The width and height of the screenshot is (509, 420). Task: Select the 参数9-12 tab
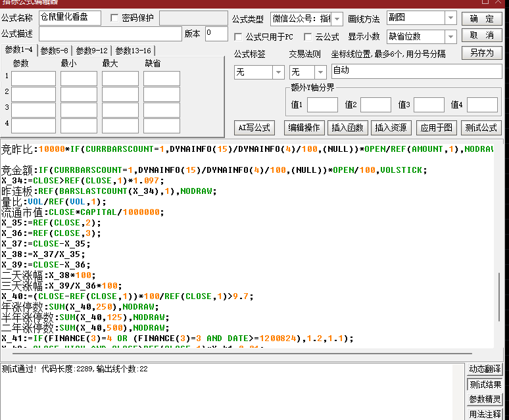(91, 51)
